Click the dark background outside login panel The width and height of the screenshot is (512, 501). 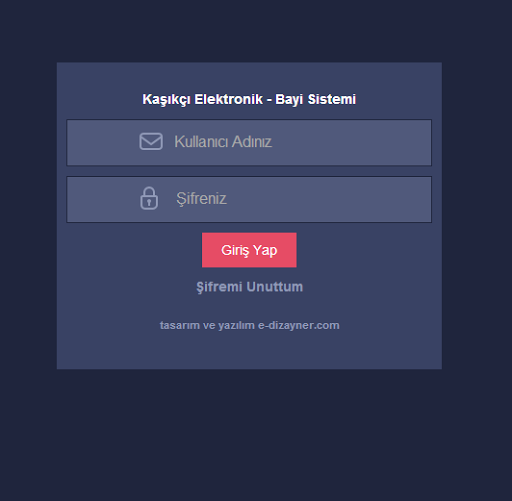point(256,433)
